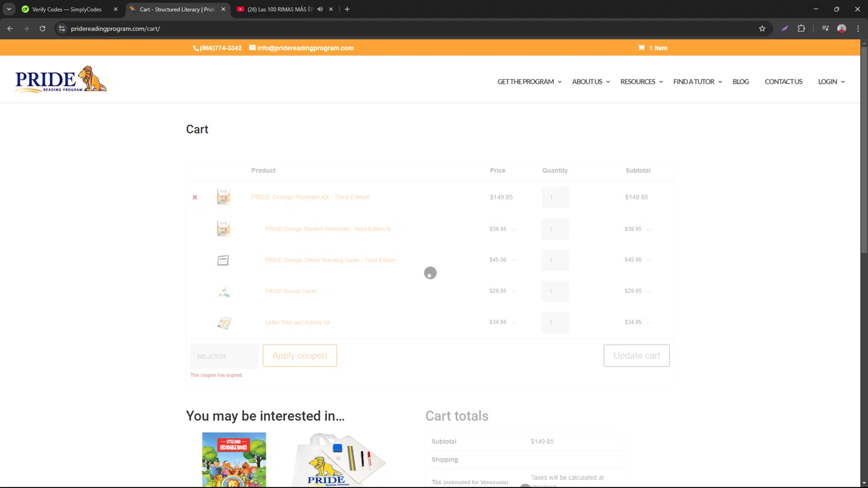Click quantity field for Orange Program Kit

556,198
